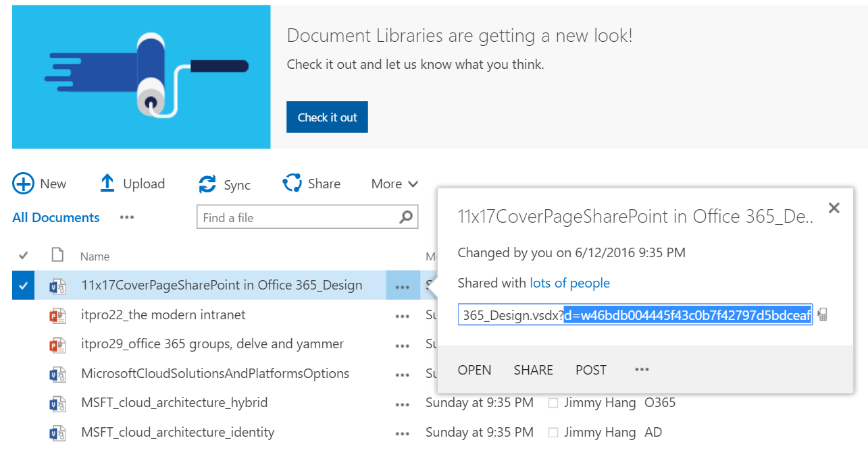868x463 pixels.
Task: Click the Visio icon beside MicrosoftCloudSolutionsAndPlatformsOptions
Action: [x=58, y=373]
